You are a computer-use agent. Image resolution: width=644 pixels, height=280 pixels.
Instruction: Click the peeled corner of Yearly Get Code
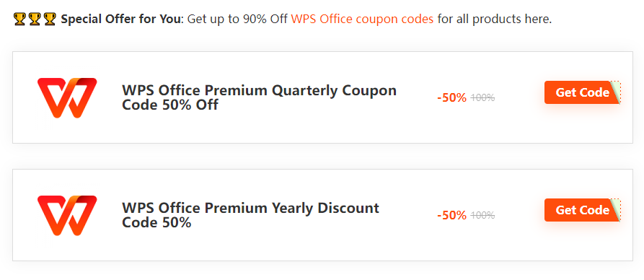tap(616, 210)
